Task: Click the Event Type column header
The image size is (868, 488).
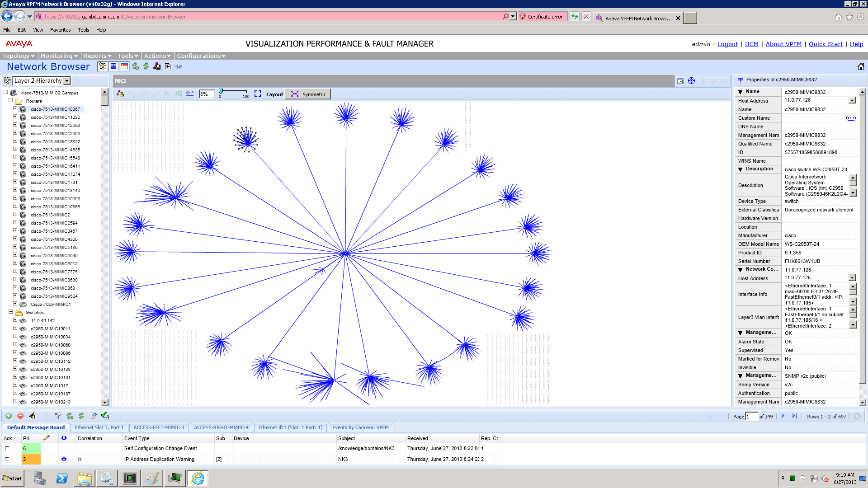Action: click(x=168, y=438)
